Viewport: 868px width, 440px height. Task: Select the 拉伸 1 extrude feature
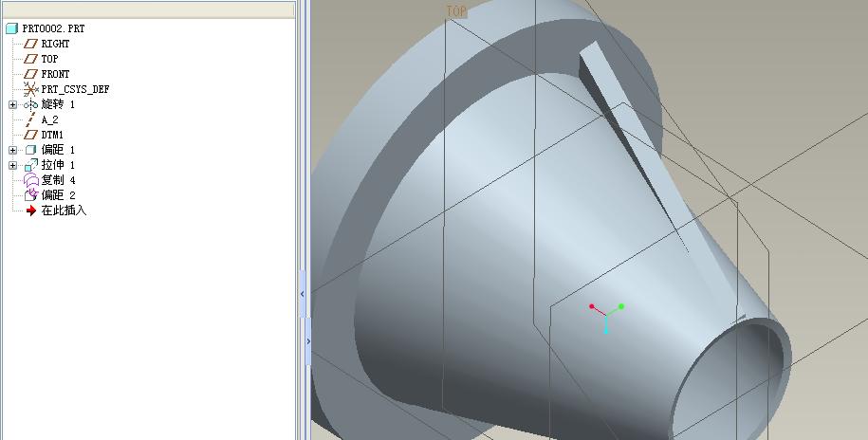coord(58,165)
